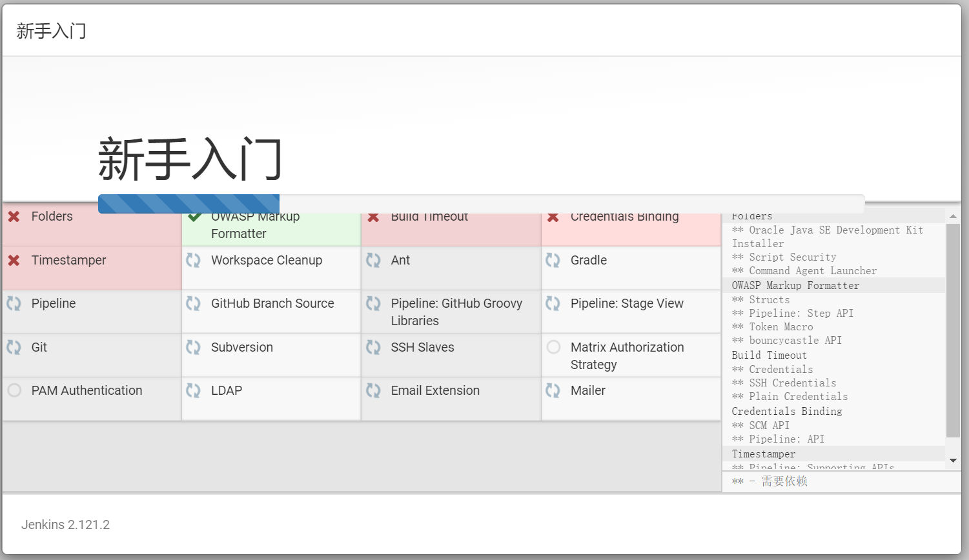Click the spinner icon beside Mailer
Image resolution: width=969 pixels, height=560 pixels.
pos(553,390)
